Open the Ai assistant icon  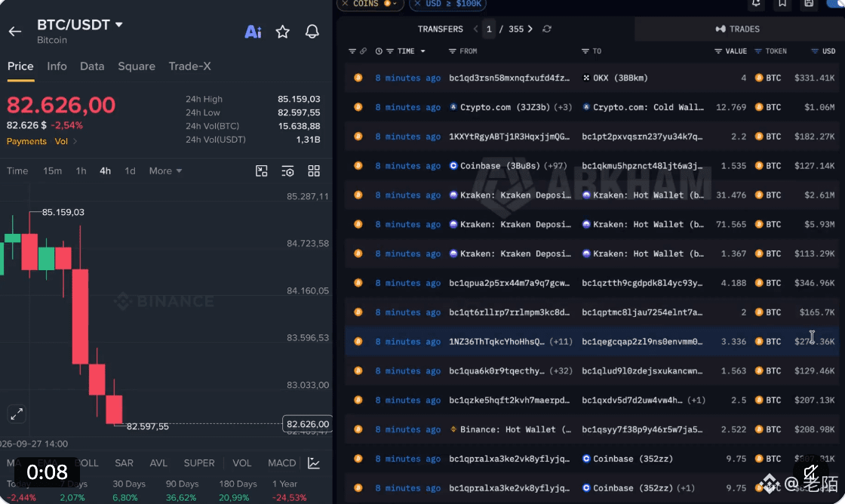253,32
